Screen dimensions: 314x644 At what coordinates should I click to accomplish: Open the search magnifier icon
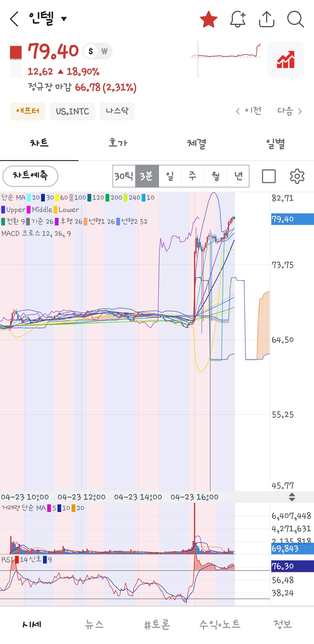[295, 19]
